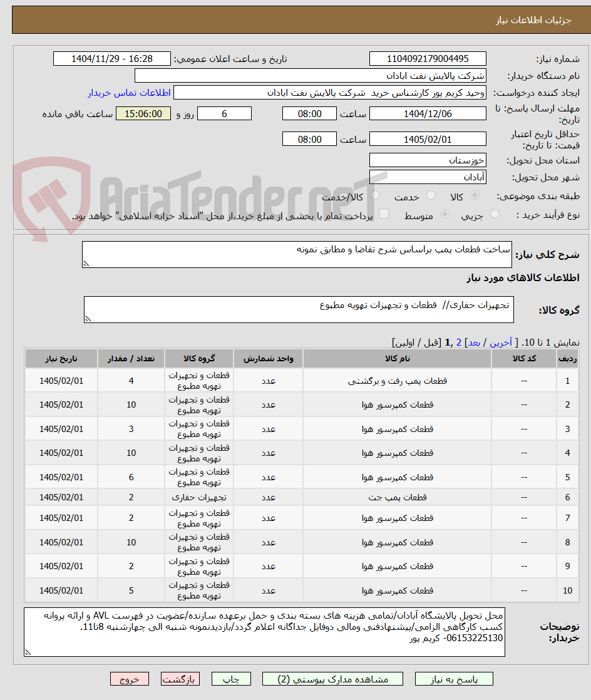Click تجهیزات حفاری group cell in row 6

199,497
